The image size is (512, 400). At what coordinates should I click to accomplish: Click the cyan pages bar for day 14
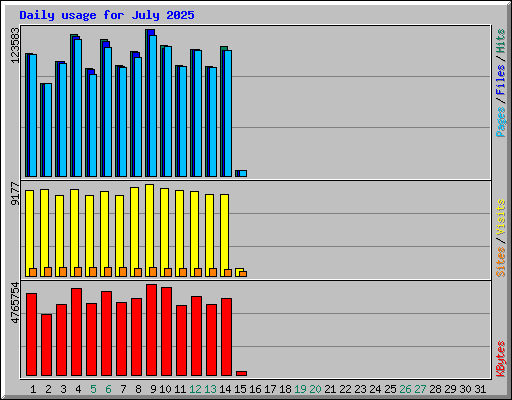228,114
